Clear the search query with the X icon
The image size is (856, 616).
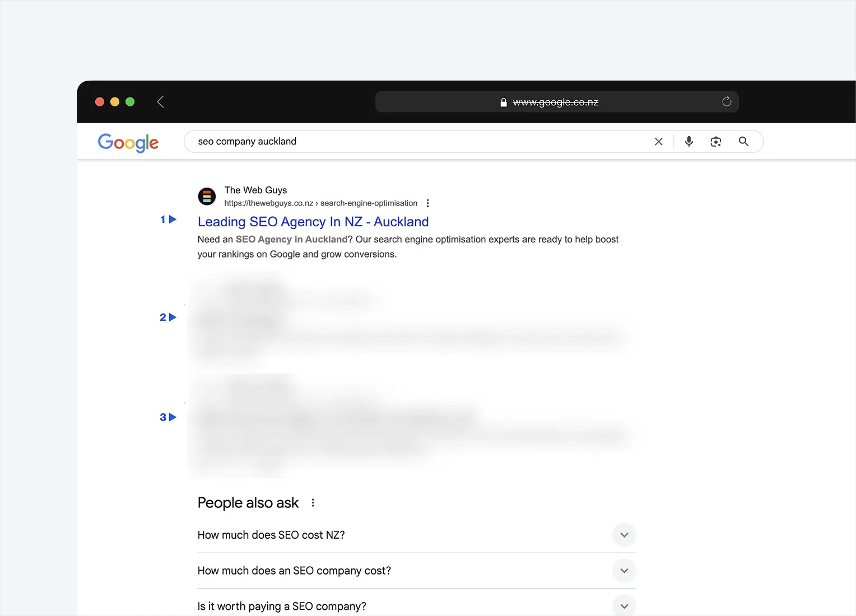(659, 142)
